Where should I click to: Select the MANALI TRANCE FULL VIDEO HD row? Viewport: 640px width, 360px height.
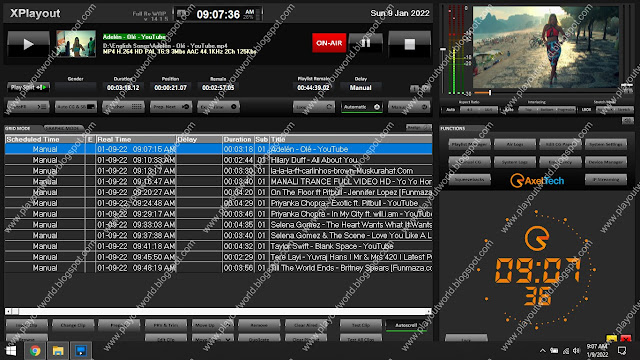[218, 181]
